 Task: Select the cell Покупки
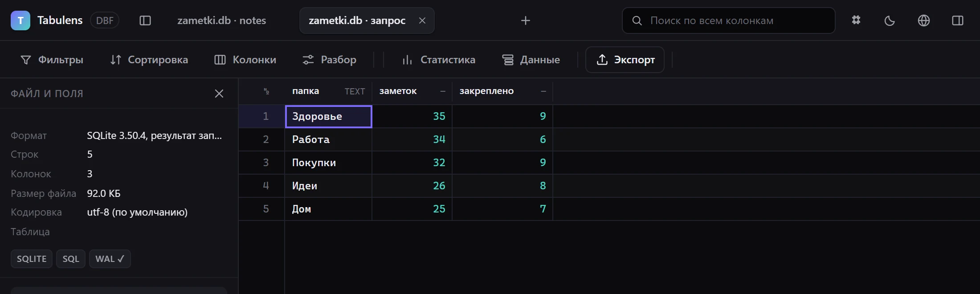tap(328, 163)
